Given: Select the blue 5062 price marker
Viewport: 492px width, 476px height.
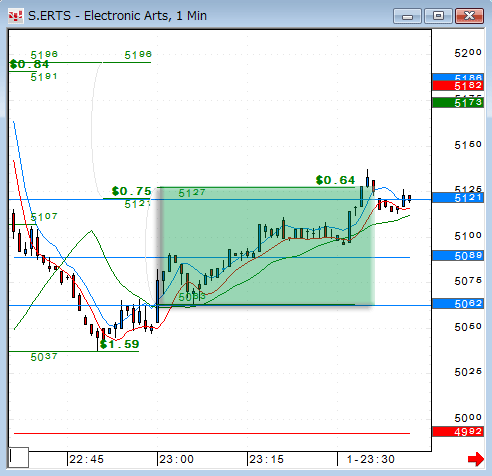Looking at the screenshot, I should (x=458, y=303).
